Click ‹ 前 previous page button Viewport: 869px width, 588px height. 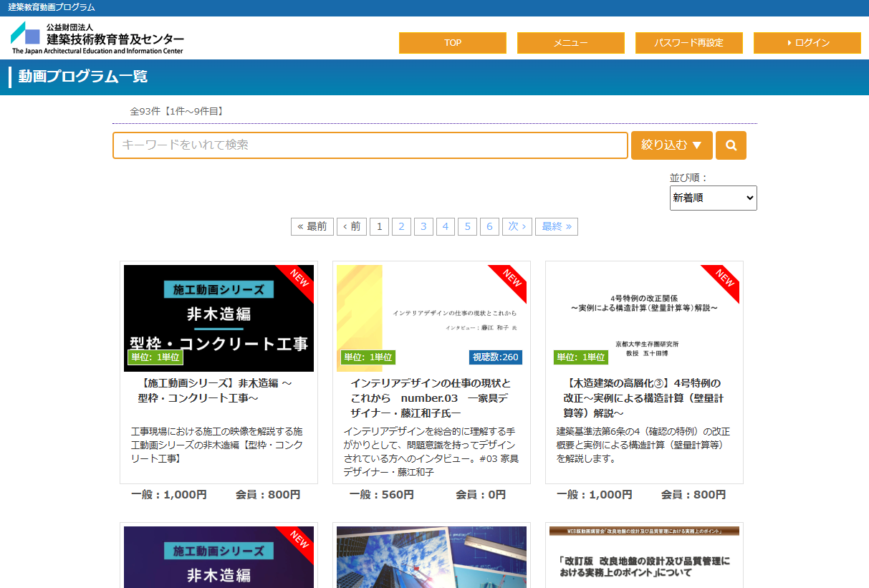coord(352,226)
